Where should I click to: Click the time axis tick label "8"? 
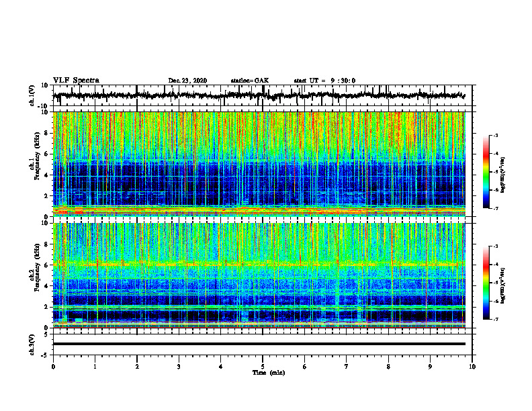[x=388, y=367]
